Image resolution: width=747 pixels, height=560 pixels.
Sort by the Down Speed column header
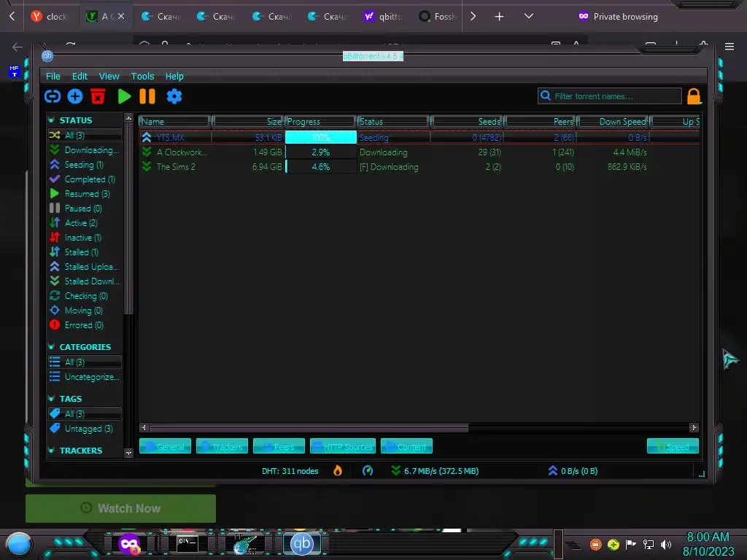613,122
